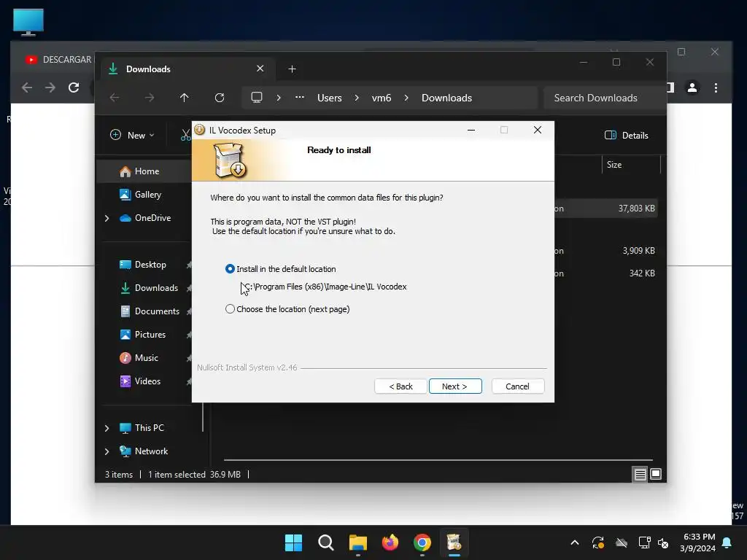Go Back in the Vocodex installer
747x560 pixels.
400,386
